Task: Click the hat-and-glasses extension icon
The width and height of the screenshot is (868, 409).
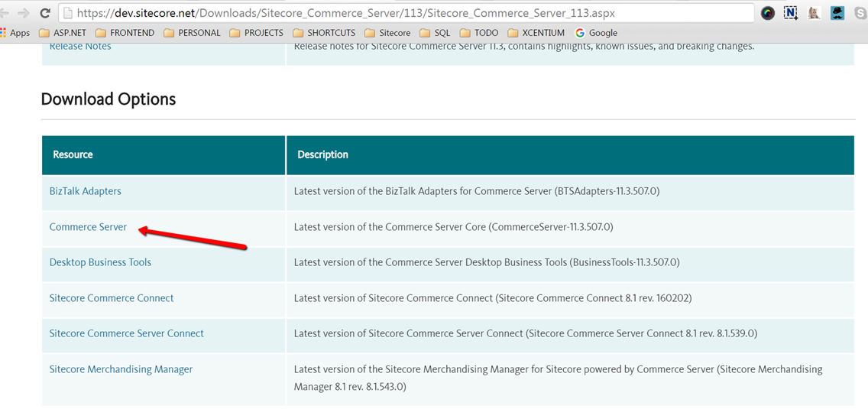Action: pos(837,13)
